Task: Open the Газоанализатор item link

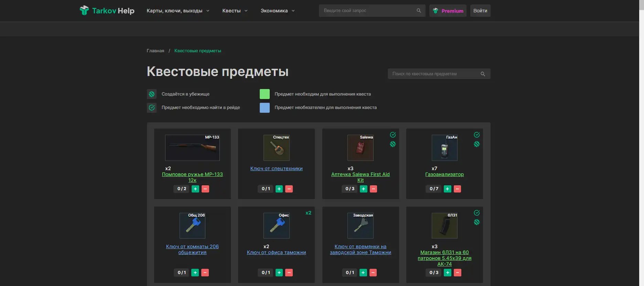Action: pos(444,174)
